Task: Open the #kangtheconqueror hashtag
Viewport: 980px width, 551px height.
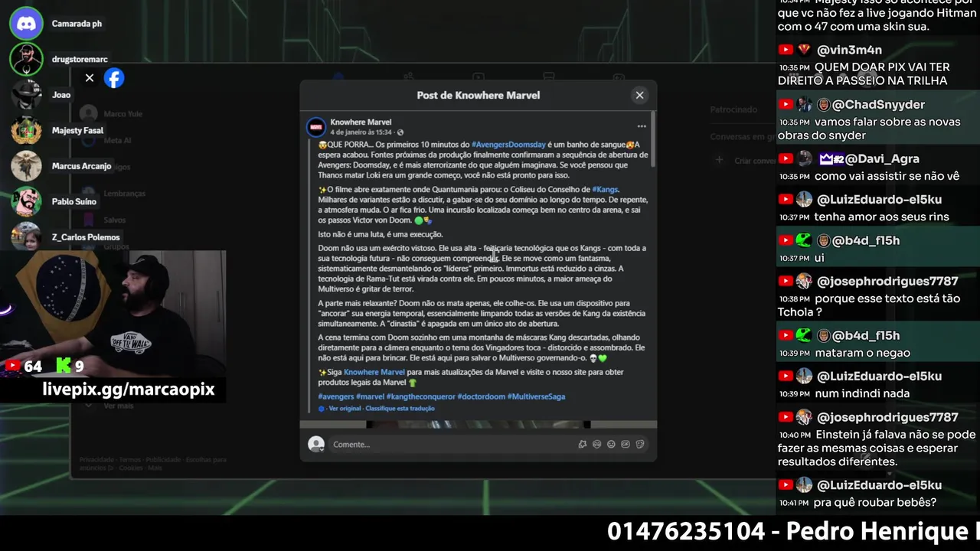Action: tap(420, 396)
